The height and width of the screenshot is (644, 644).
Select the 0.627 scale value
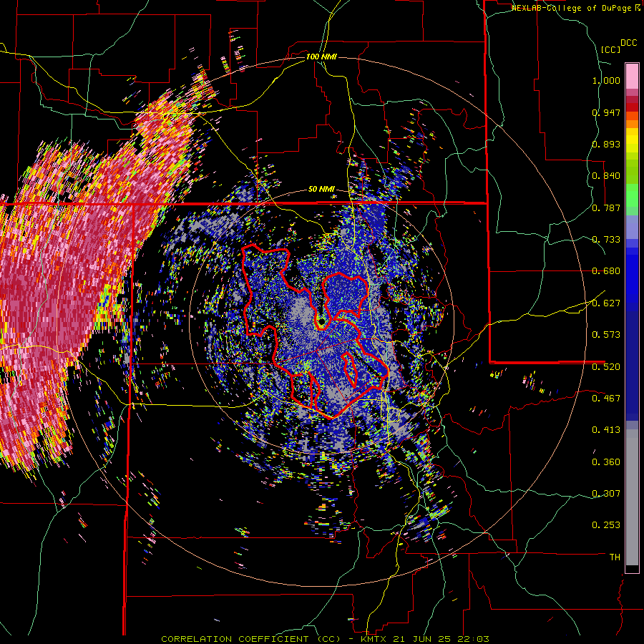[606, 303]
